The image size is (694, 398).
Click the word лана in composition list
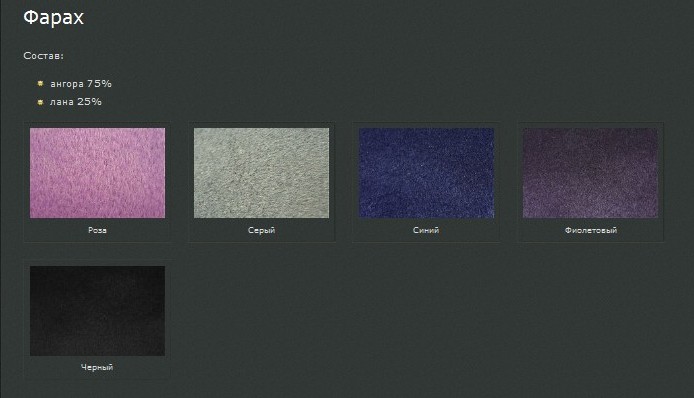point(62,102)
